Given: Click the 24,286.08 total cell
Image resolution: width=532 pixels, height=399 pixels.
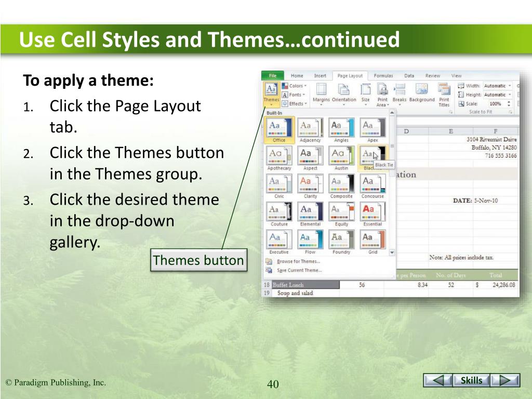Looking at the screenshot, I should click(x=495, y=285).
